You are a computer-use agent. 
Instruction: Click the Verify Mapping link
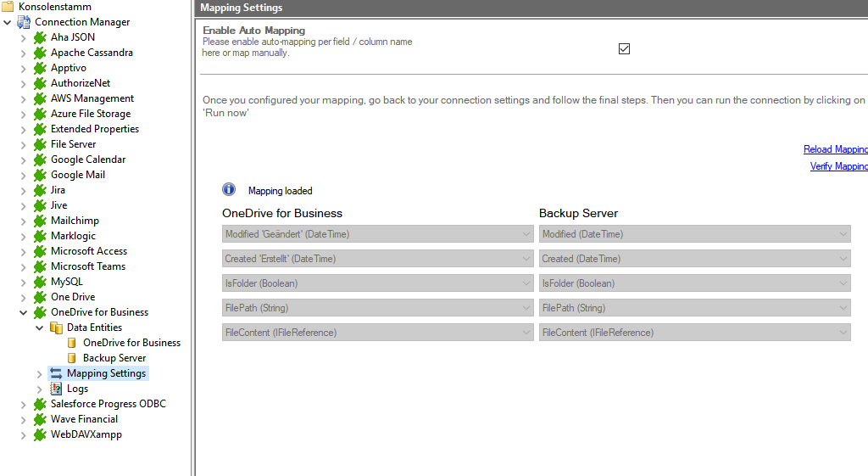pyautogui.click(x=838, y=166)
